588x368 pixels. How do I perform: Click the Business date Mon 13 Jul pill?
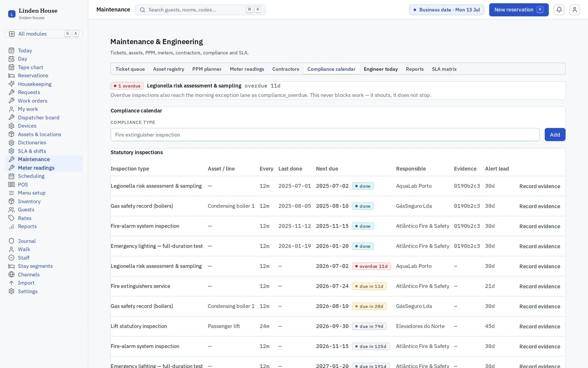point(446,10)
